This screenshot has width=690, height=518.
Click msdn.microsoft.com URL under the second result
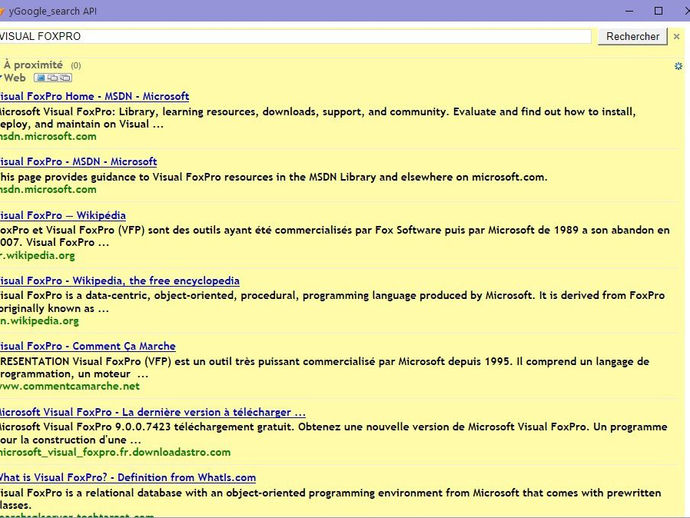click(48, 190)
